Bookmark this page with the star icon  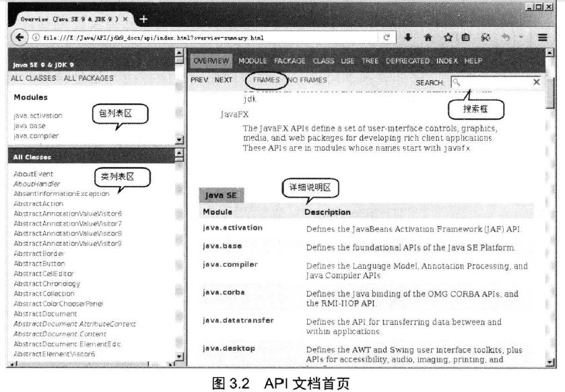(x=448, y=37)
